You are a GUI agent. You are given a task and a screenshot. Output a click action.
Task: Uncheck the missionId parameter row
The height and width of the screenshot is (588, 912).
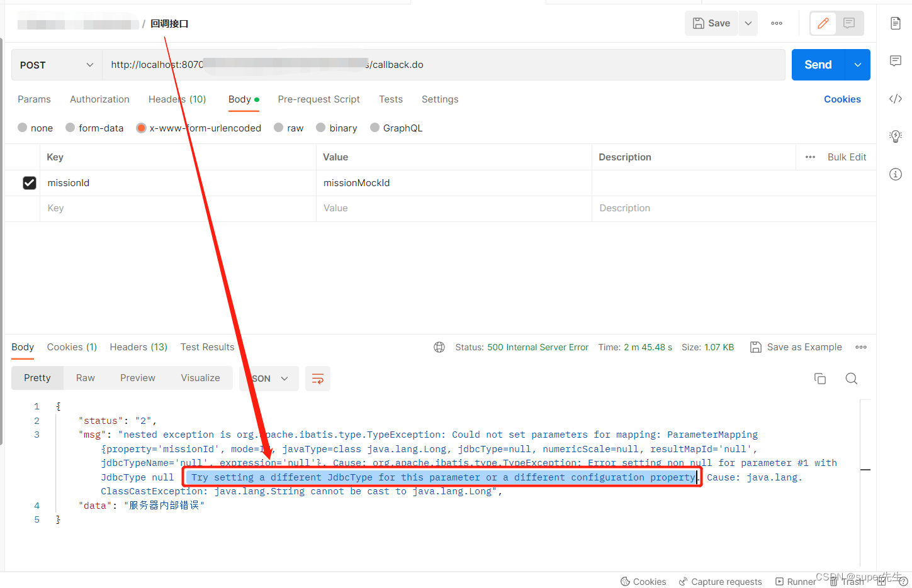(30, 183)
